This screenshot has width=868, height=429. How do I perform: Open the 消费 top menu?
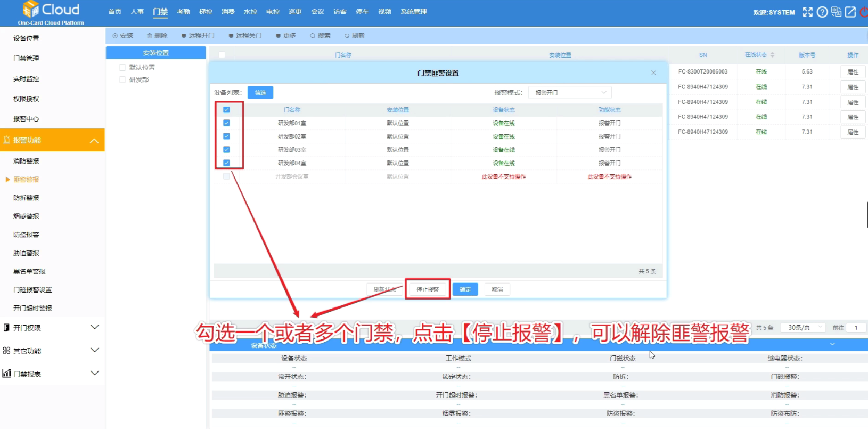click(x=228, y=12)
